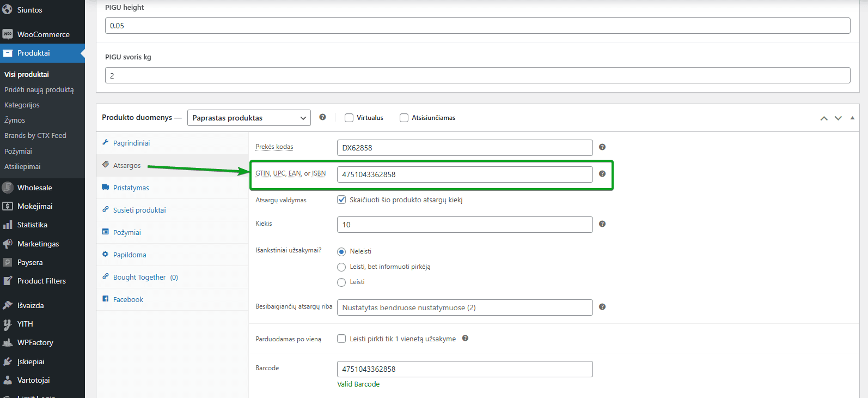The width and height of the screenshot is (868, 398).
Task: Click help icon next to Prekės kodas field
Action: pos(602,147)
